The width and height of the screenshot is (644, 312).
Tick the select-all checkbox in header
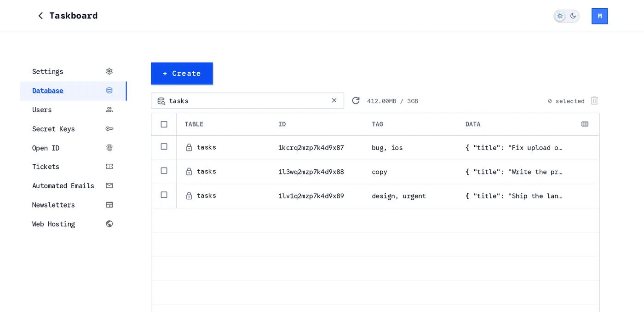click(164, 124)
